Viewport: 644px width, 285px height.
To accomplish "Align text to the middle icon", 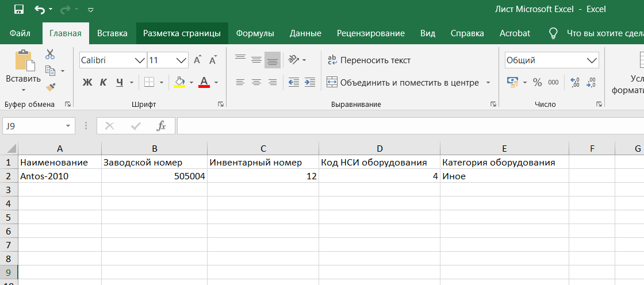I will click(x=256, y=60).
